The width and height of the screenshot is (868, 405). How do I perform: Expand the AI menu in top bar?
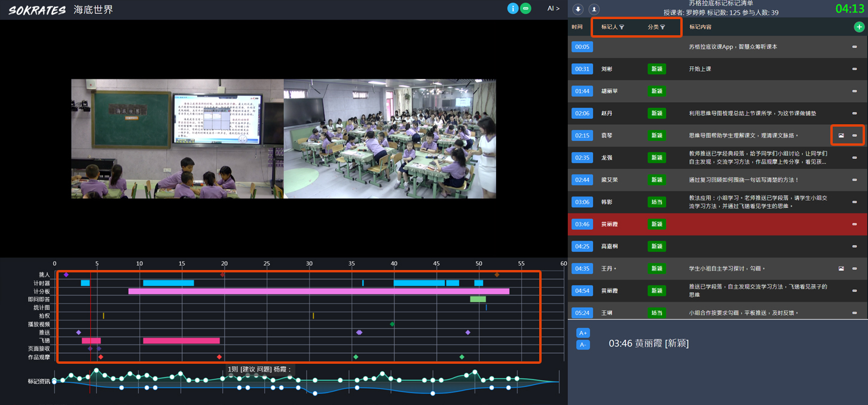(x=554, y=8)
